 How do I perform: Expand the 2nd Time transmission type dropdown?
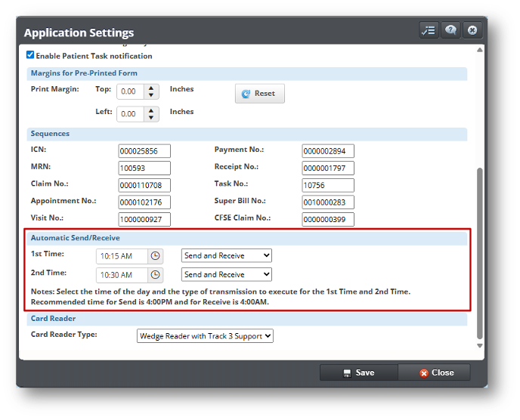pyautogui.click(x=226, y=275)
